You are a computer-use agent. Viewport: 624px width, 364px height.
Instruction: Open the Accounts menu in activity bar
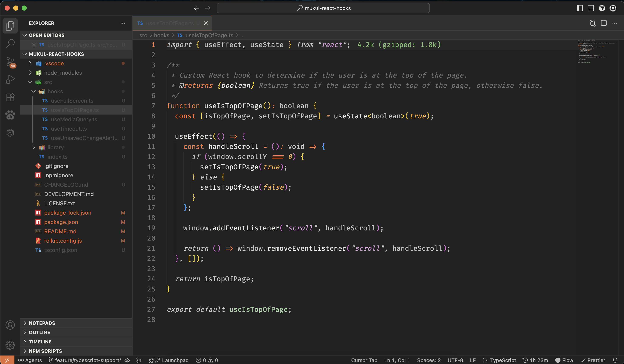coord(10,325)
